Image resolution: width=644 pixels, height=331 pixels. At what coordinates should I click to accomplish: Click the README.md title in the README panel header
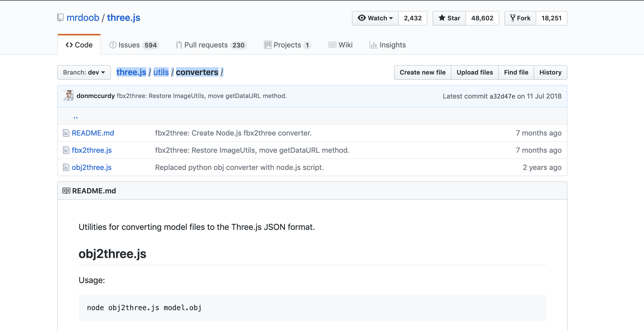click(94, 191)
